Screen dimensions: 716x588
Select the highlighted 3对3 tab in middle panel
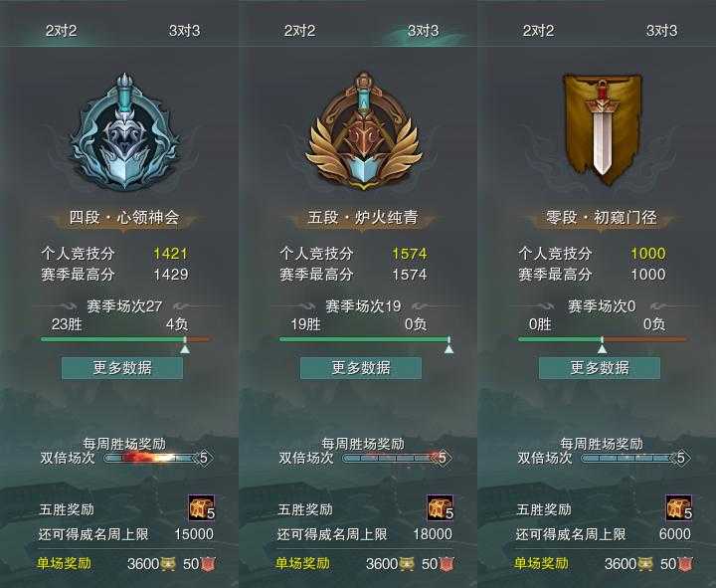tap(424, 31)
